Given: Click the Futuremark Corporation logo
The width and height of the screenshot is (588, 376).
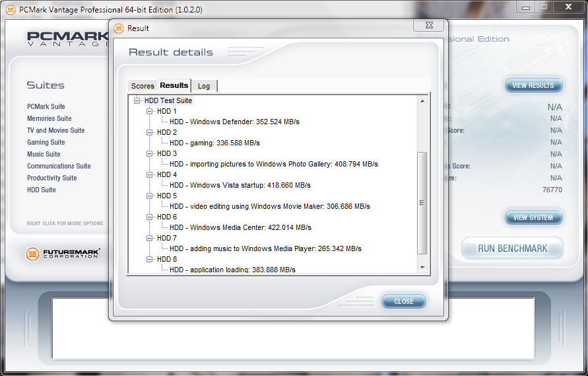Looking at the screenshot, I should 63,254.
